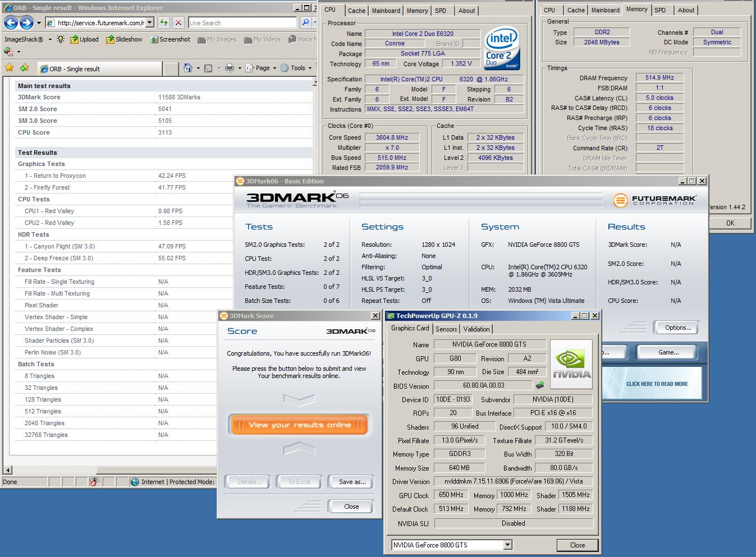
Task: Open the Favorites Center star
Action: coord(9,68)
